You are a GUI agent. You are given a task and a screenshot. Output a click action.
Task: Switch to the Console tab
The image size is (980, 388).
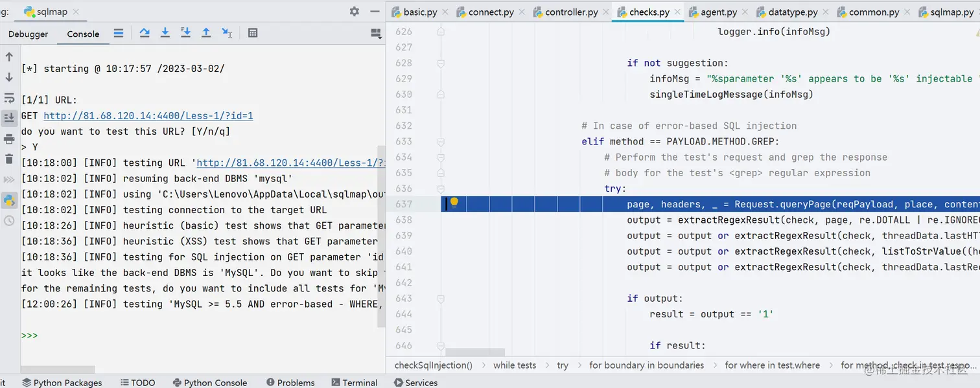pos(83,34)
